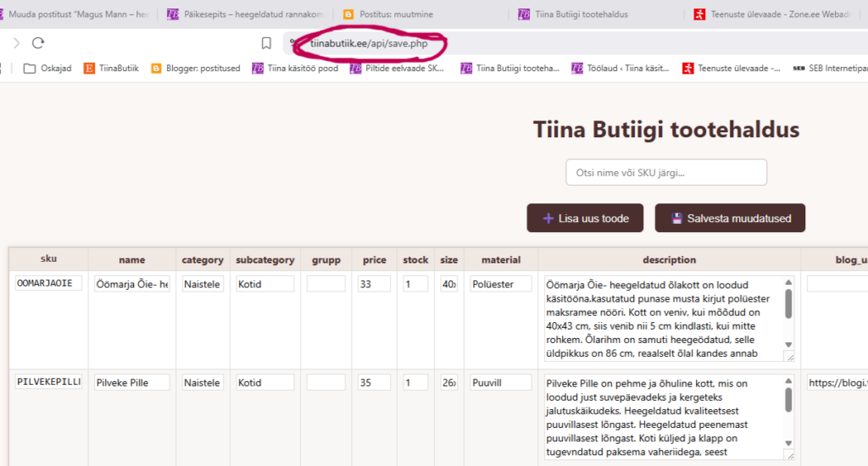868x466 pixels.
Task: Reload the page with the refresh icon
Action: click(x=37, y=42)
